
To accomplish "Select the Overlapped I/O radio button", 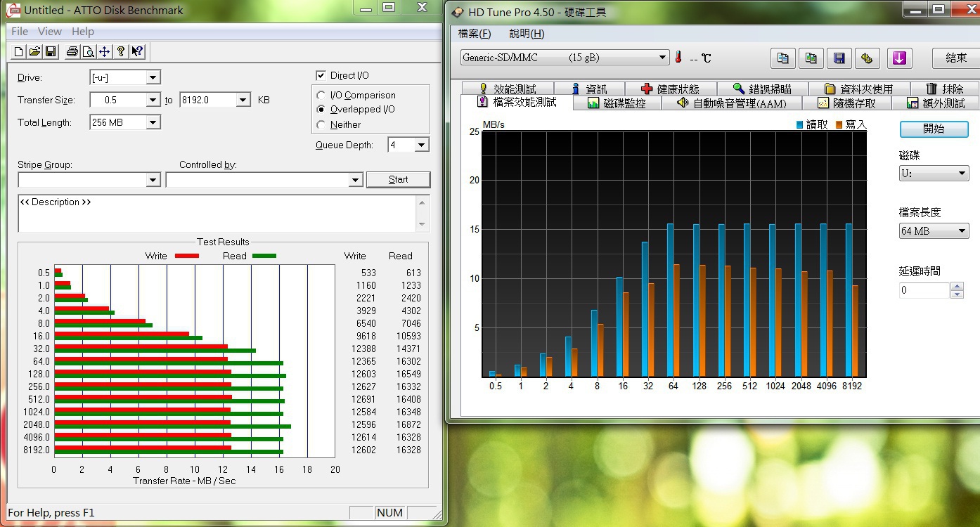I will tap(321, 109).
